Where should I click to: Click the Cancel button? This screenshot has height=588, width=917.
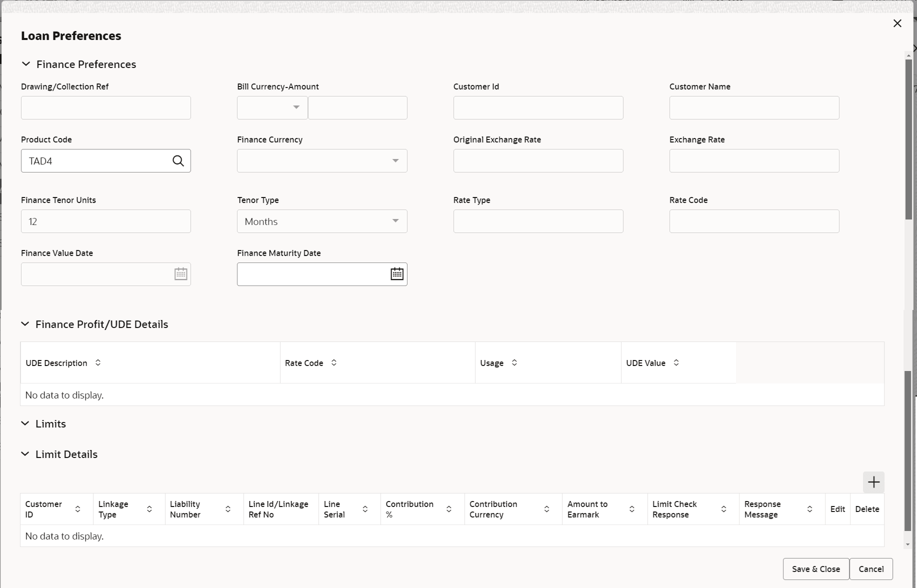pyautogui.click(x=871, y=569)
